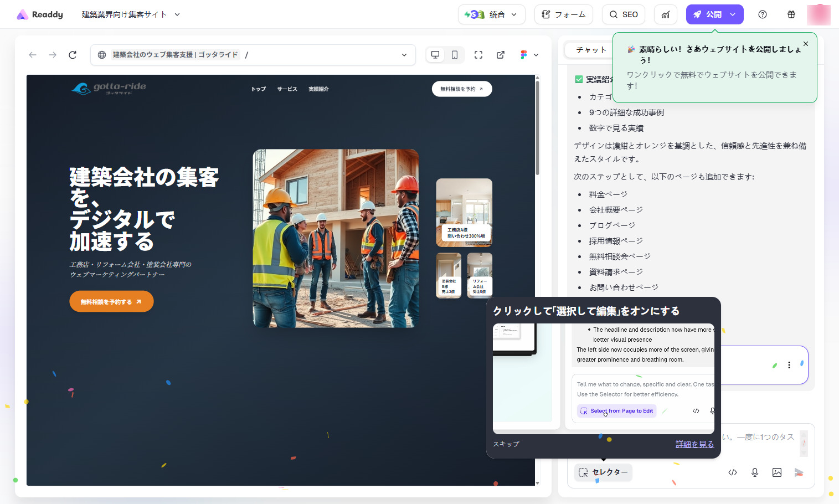Click the microphone voice input icon
Image resolution: width=839 pixels, height=504 pixels.
coord(755,472)
